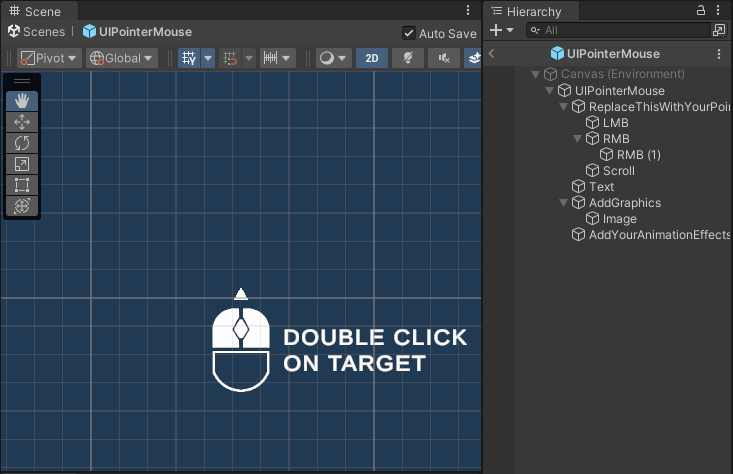733x474 pixels.
Task: Open the Pivot handle position dropdown
Action: point(48,58)
